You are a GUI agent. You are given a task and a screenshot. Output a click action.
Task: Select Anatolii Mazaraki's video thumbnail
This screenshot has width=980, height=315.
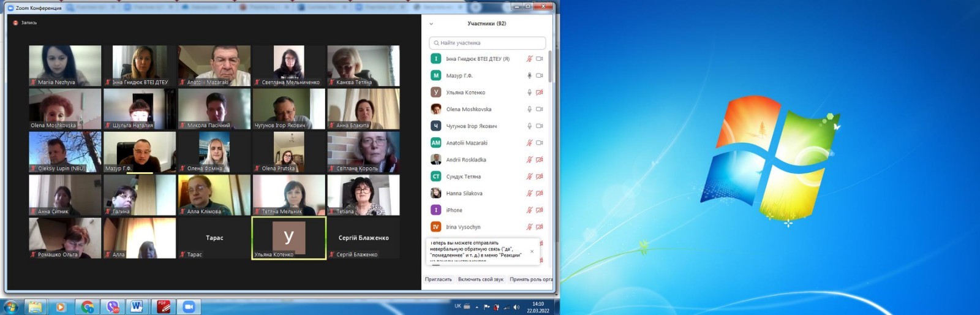point(214,65)
